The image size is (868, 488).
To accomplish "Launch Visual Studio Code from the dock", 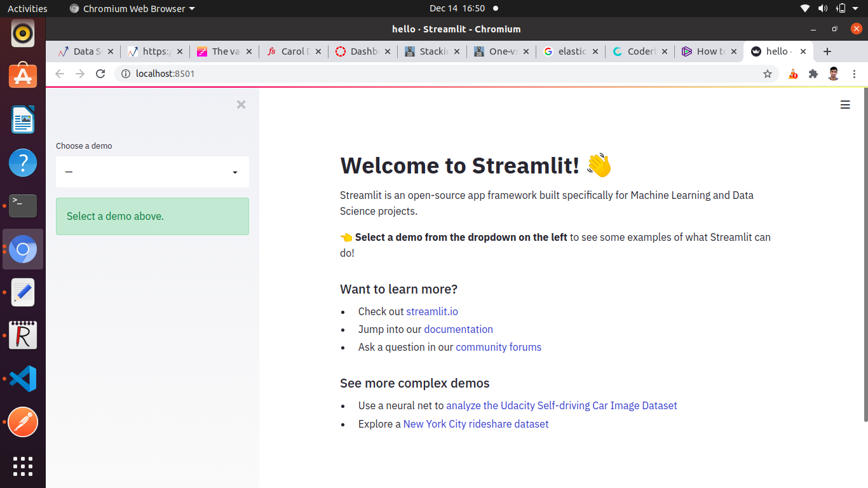I will pyautogui.click(x=22, y=378).
